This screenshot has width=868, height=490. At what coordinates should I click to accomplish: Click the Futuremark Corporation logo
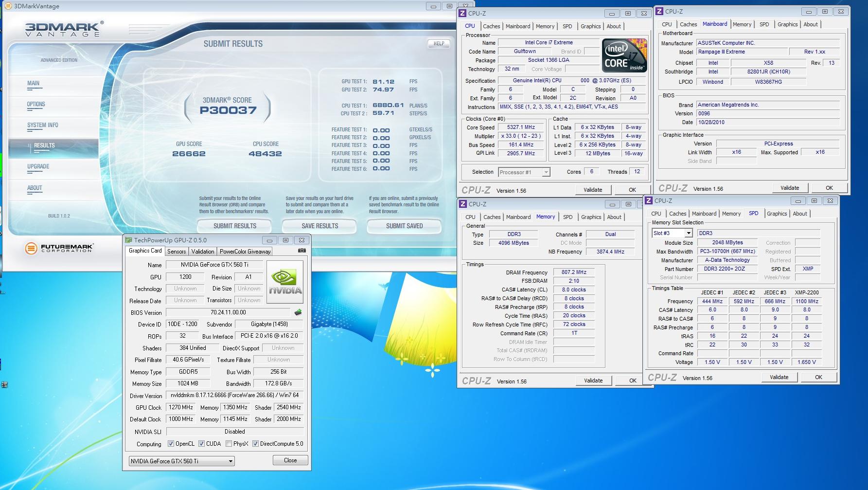(59, 248)
